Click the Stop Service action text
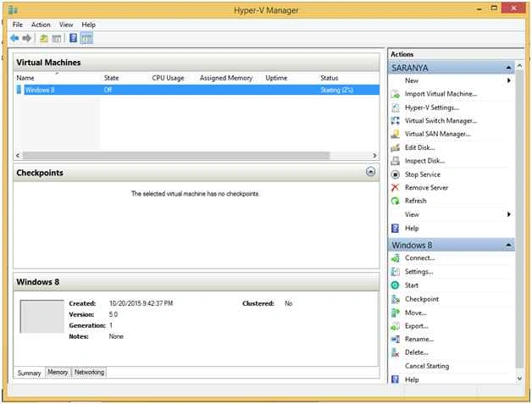This screenshot has width=532, height=404. (x=423, y=174)
